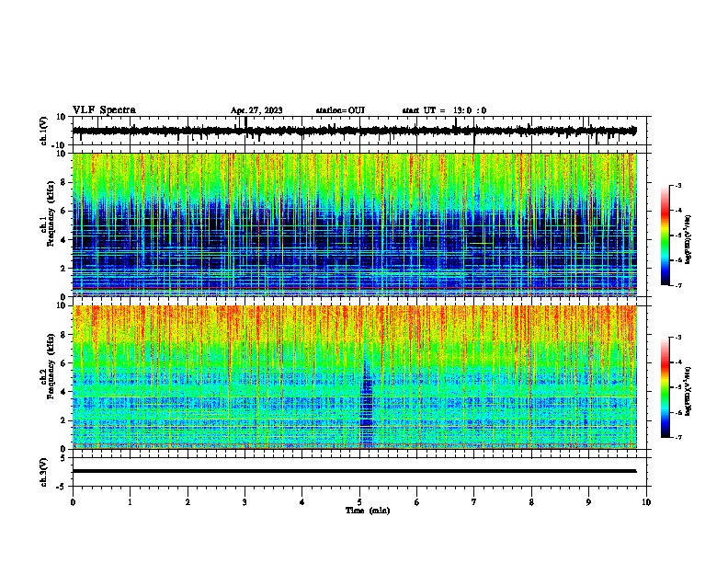Viewport: 728px width, 563px height.
Task: Select the ch.1 spectrogram color scale bar
Action: click(665, 236)
